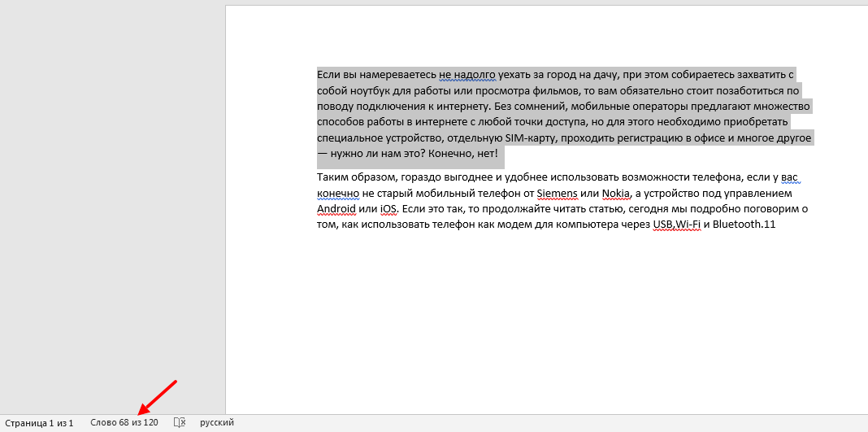The width and height of the screenshot is (868, 432).
Task: Click the word 'SIM-карту' in selected paragraph
Action: coord(531,137)
